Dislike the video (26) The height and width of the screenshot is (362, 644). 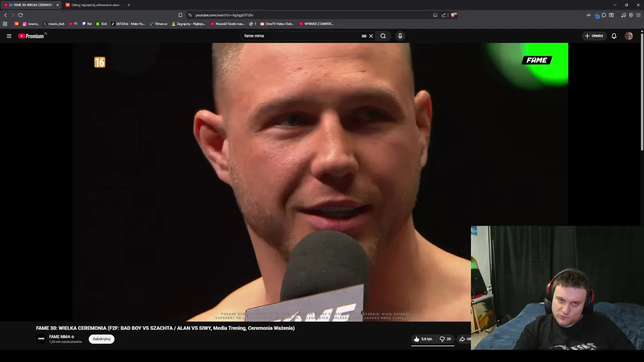(445, 339)
